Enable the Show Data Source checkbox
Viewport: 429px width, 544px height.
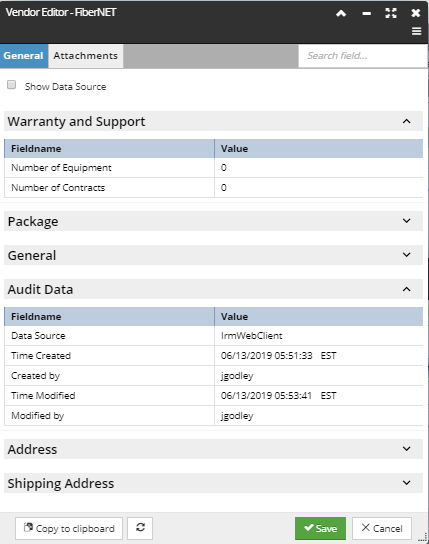(x=11, y=85)
